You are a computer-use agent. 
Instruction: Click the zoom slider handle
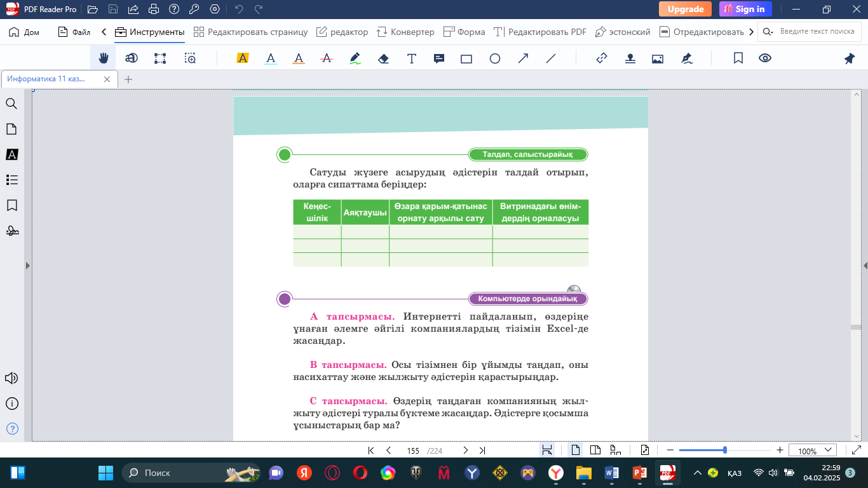click(x=725, y=450)
